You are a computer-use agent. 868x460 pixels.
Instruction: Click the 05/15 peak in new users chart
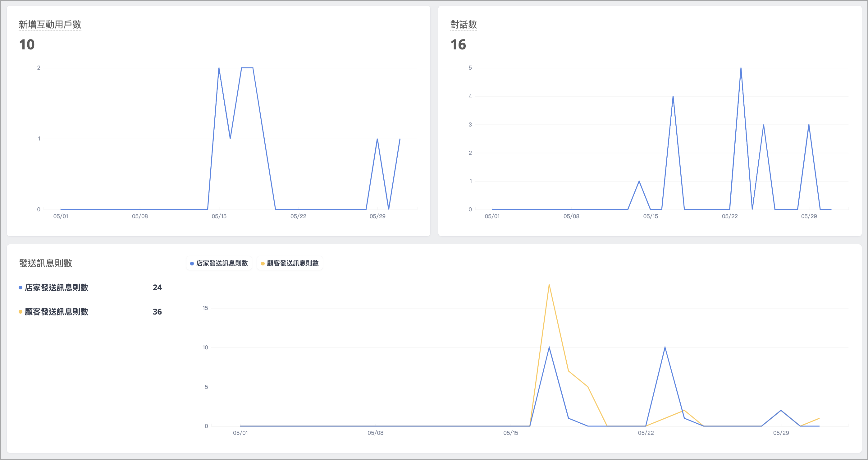pos(219,68)
